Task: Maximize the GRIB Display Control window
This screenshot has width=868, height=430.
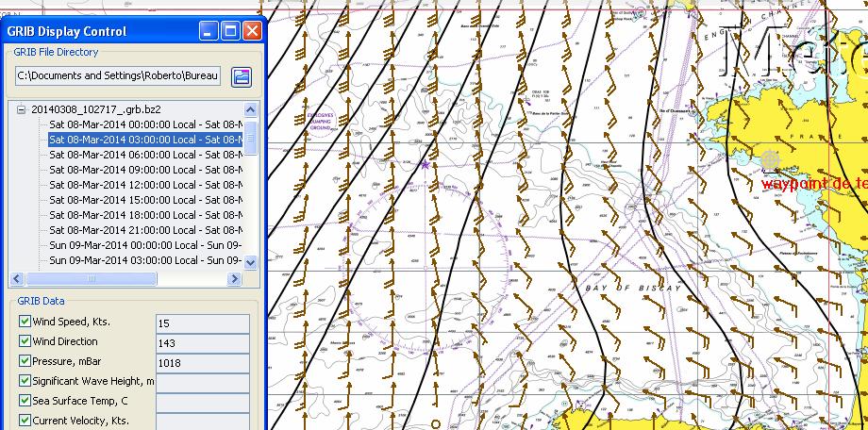Action: pyautogui.click(x=230, y=31)
